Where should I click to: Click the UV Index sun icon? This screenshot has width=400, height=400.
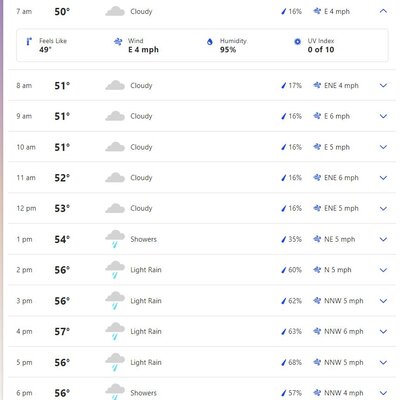tap(297, 42)
